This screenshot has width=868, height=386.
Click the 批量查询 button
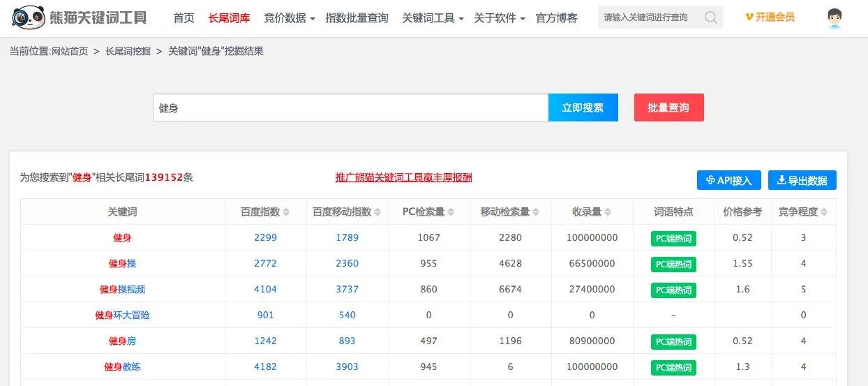pyautogui.click(x=668, y=107)
